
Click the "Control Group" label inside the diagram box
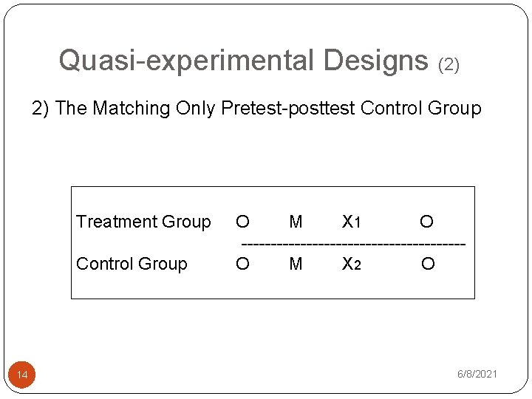coord(132,264)
